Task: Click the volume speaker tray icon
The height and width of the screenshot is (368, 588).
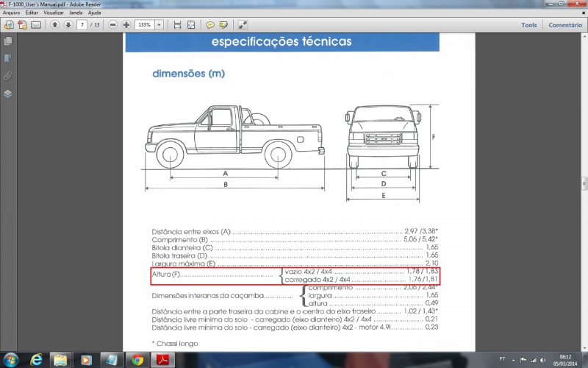Action: click(x=542, y=360)
